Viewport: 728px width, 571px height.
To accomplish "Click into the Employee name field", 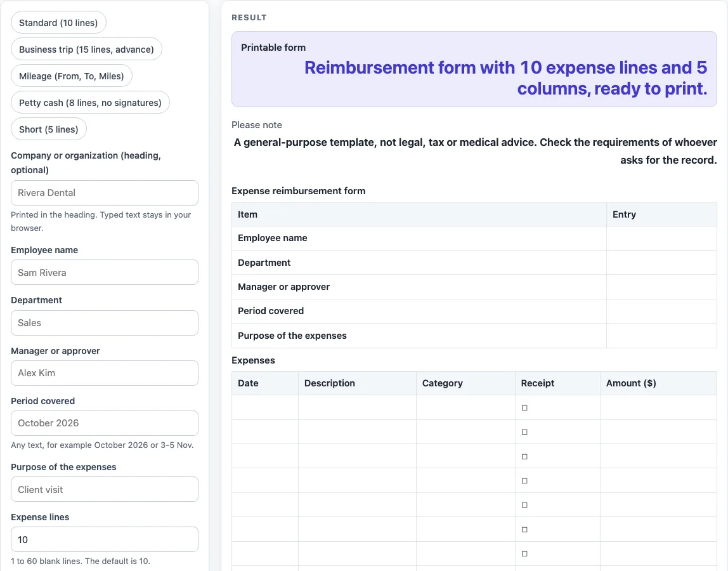I will (x=105, y=272).
